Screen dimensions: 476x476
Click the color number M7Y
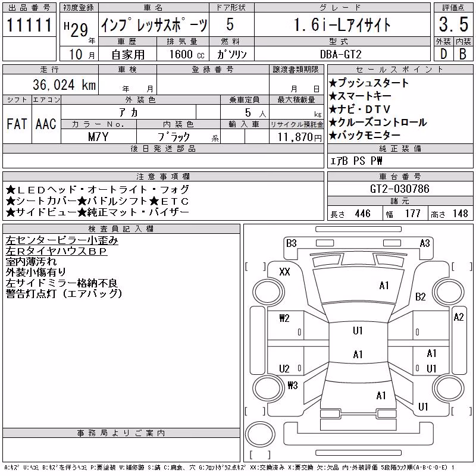coord(98,137)
